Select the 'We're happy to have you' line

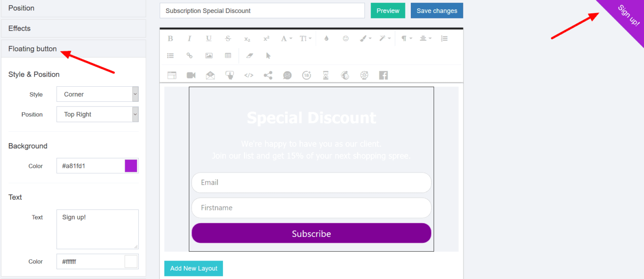[312, 144]
